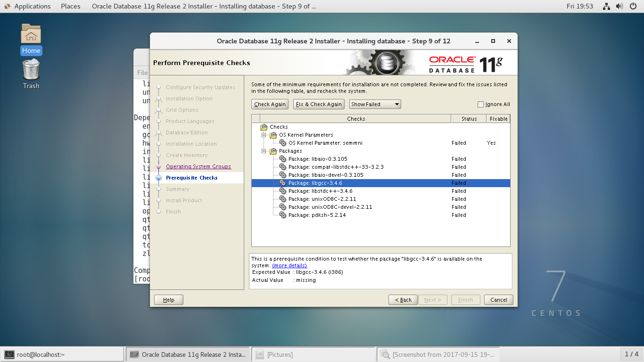Click gear icon for unixODBC-2.2.11 row
The width and height of the screenshot is (644, 362).
click(283, 199)
